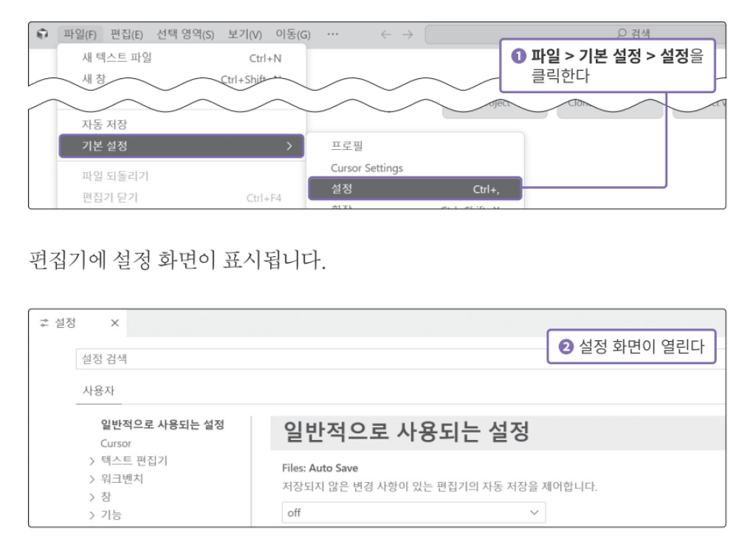
Task: Open the 파일(F) menu
Action: tap(80, 34)
